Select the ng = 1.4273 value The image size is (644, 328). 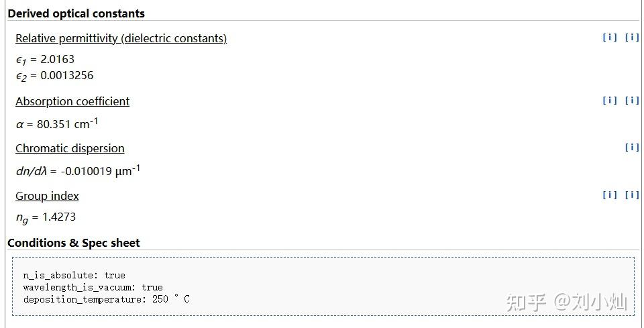(x=46, y=217)
